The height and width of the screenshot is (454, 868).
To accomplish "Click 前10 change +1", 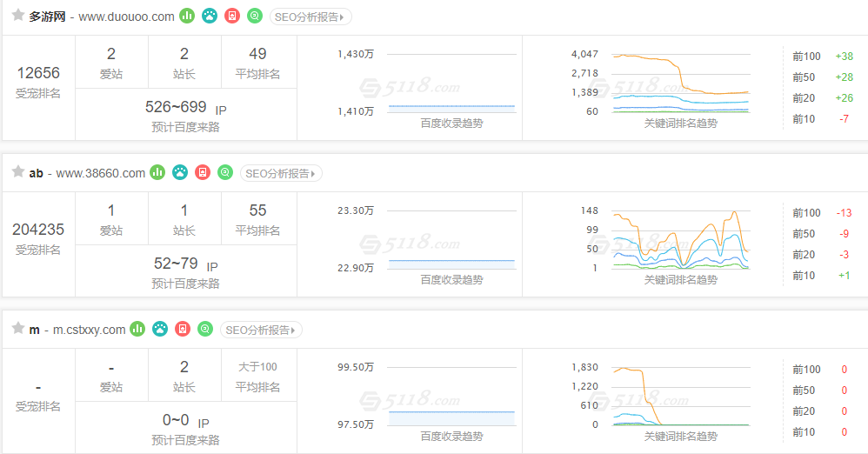I will 845,276.
